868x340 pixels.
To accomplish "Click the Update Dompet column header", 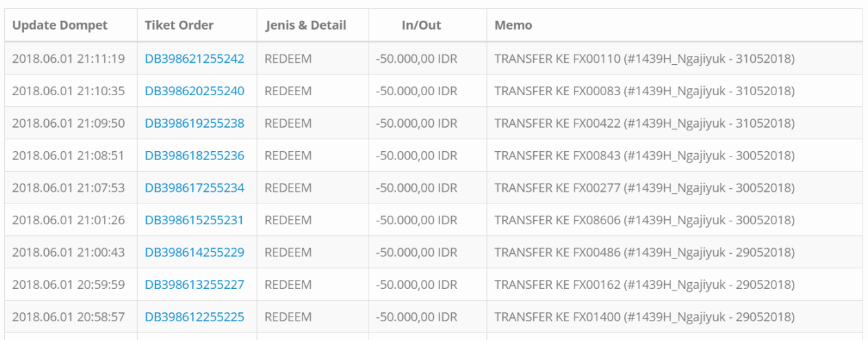I will [60, 26].
